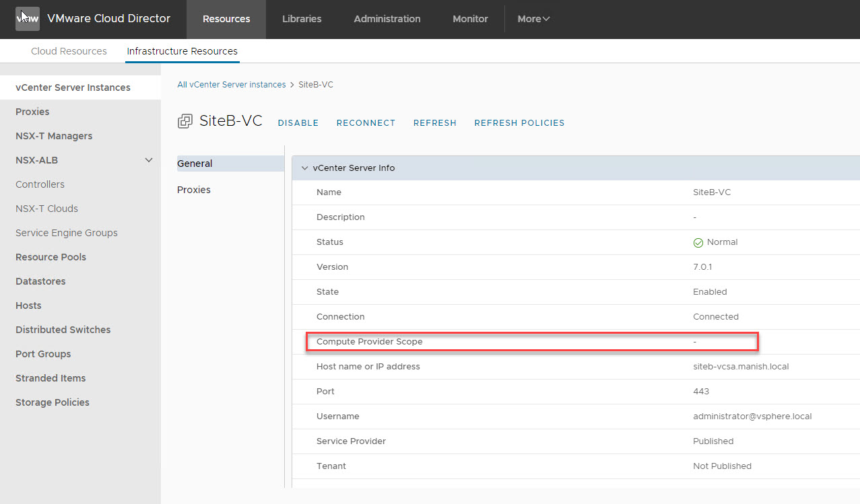Select Storage Policies in the sidebar
The height and width of the screenshot is (504, 860).
point(52,402)
